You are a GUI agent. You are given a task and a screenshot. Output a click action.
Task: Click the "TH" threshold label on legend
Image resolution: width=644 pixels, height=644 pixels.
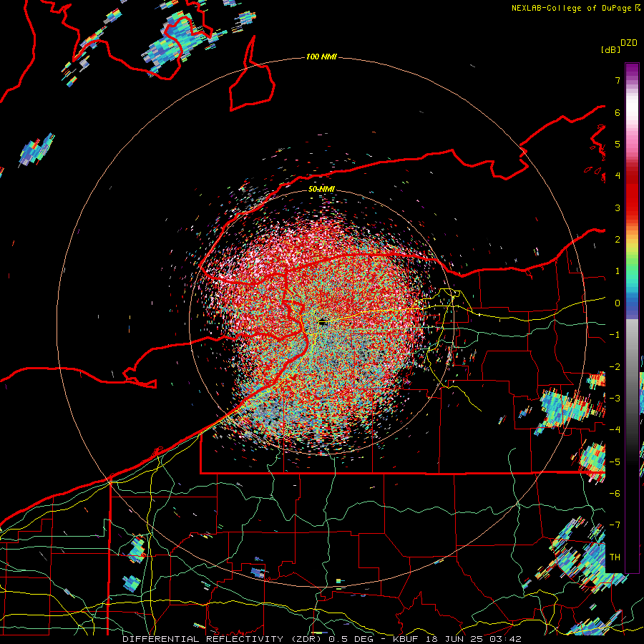click(x=615, y=557)
